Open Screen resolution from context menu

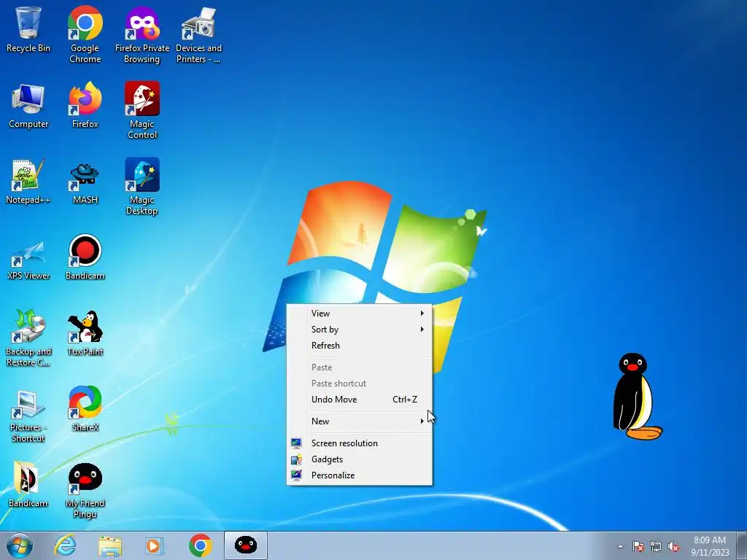[360, 443]
